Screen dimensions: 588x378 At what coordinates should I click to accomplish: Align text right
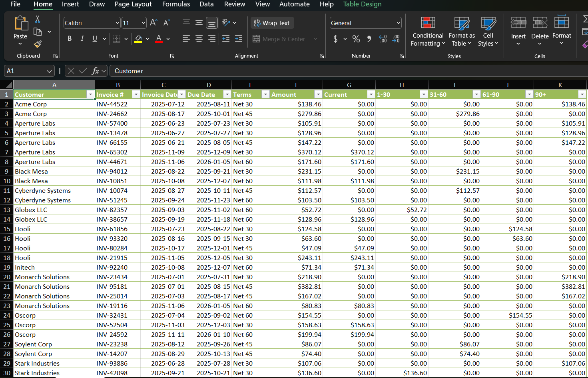pos(211,38)
